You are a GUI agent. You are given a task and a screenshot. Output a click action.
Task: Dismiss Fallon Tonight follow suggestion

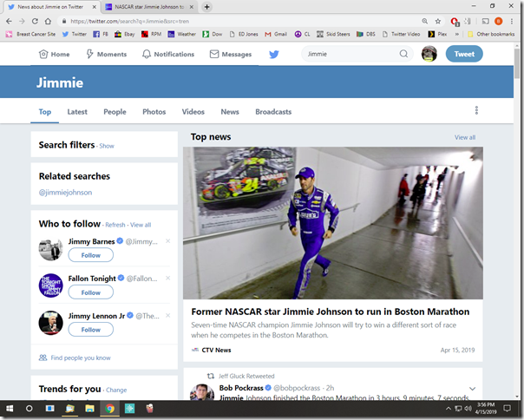point(168,279)
